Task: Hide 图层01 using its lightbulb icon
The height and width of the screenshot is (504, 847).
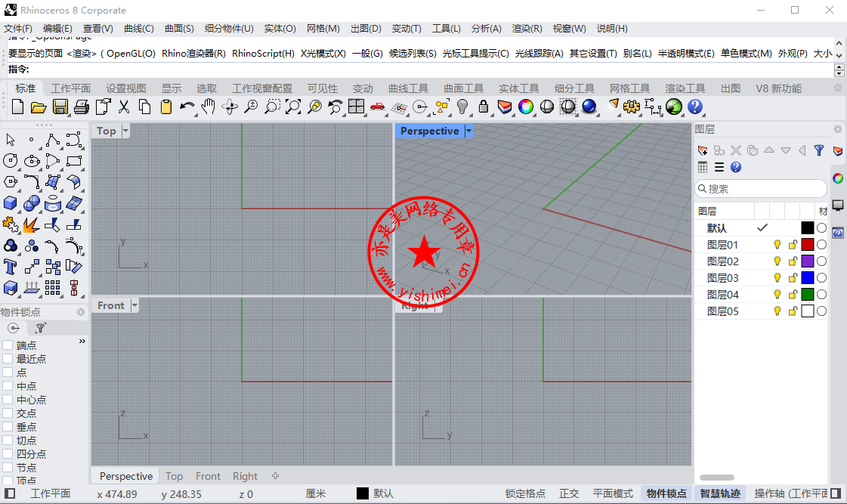Action: coord(777,245)
